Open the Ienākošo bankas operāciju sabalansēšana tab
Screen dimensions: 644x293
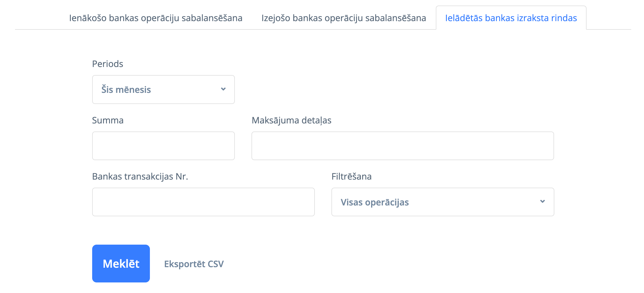156,18
